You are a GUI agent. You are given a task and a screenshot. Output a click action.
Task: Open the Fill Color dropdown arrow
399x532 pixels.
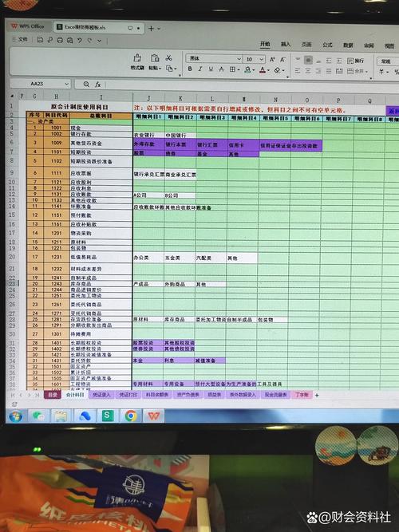coord(253,70)
